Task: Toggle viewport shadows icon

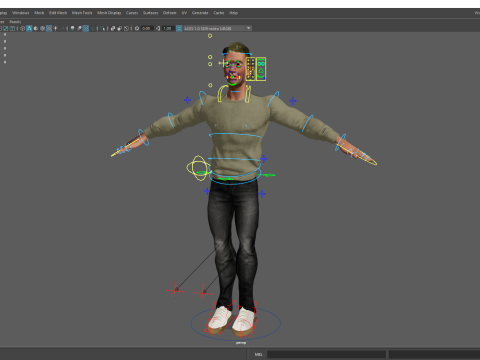Action: [62, 28]
